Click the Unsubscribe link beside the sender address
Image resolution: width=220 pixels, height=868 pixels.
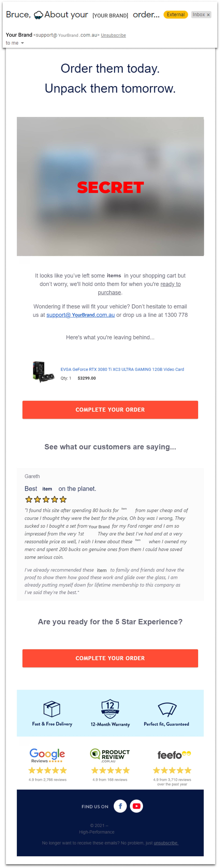(x=113, y=35)
